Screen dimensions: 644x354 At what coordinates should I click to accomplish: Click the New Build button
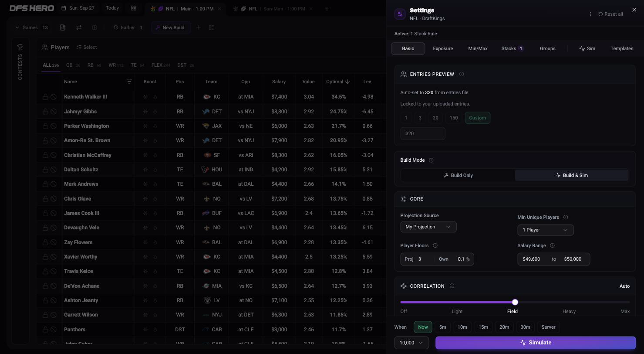click(170, 27)
